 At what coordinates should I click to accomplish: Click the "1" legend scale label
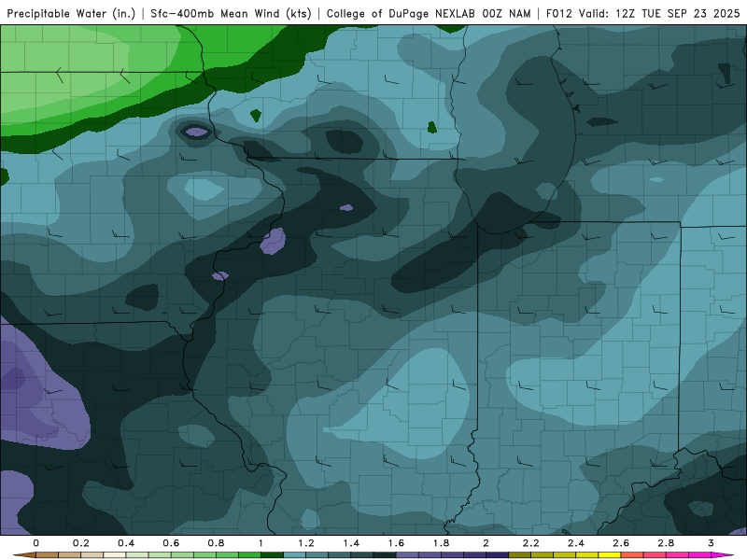261,543
